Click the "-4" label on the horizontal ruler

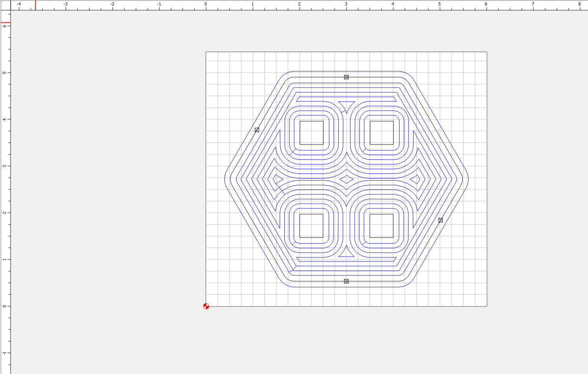pos(18,4)
